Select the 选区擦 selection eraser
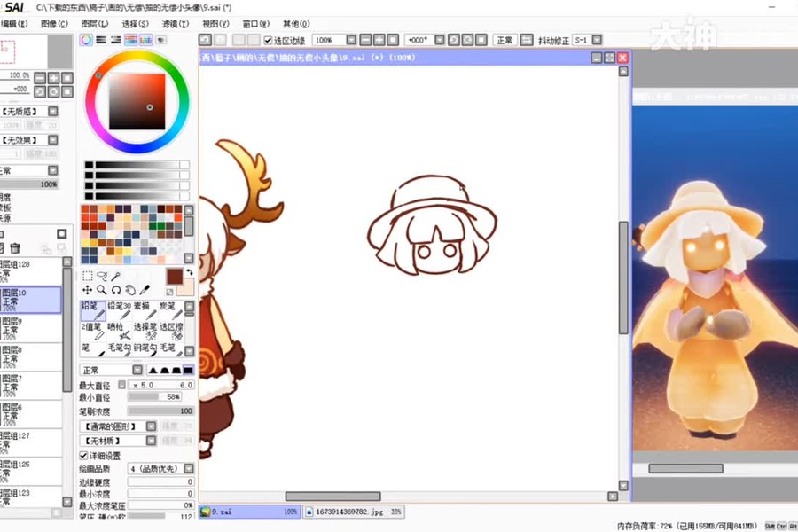 point(171,332)
